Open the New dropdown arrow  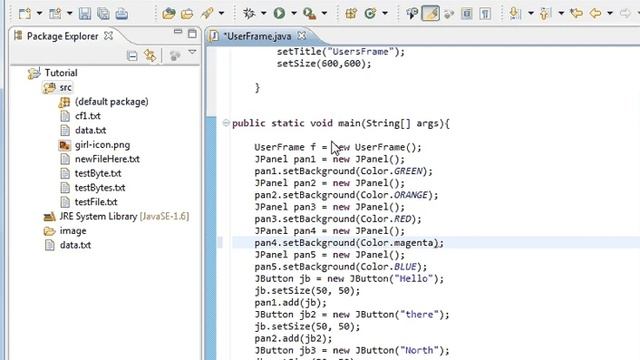pos(40,13)
